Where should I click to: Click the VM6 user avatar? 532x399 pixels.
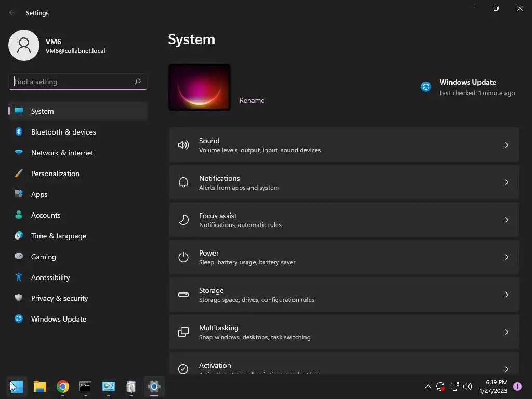[24, 45]
